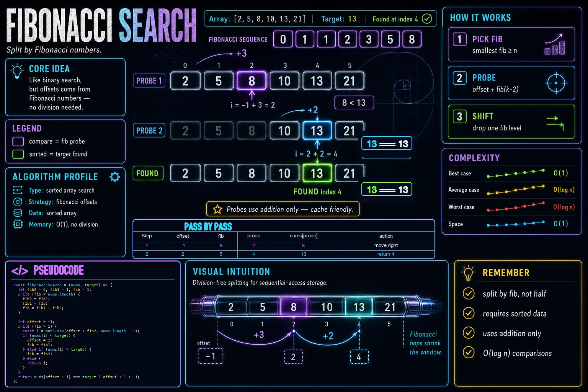Viewport: 588px width, 392px height.
Task: Click the chip icon next to Memory
Action: [x=18, y=224]
